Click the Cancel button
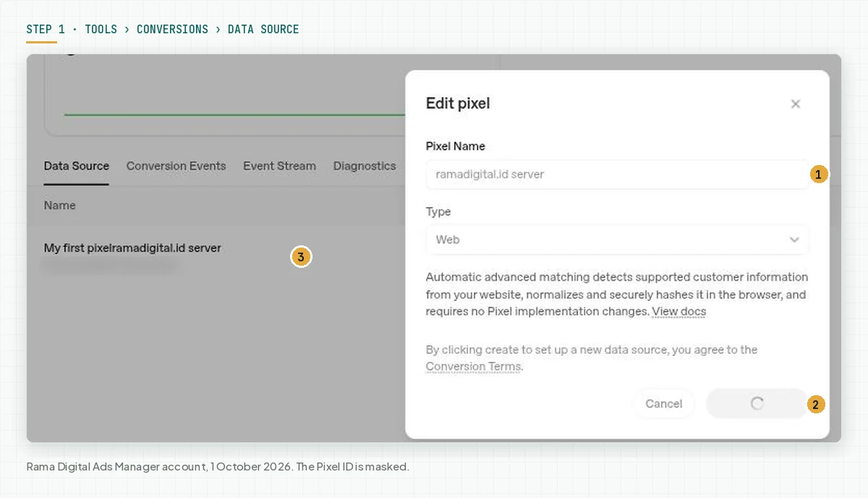The width and height of the screenshot is (868, 498). click(x=663, y=404)
